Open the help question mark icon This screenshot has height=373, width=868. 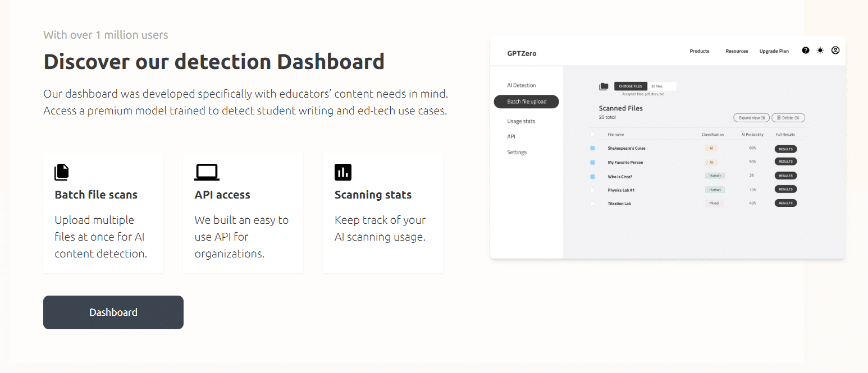[x=806, y=50]
